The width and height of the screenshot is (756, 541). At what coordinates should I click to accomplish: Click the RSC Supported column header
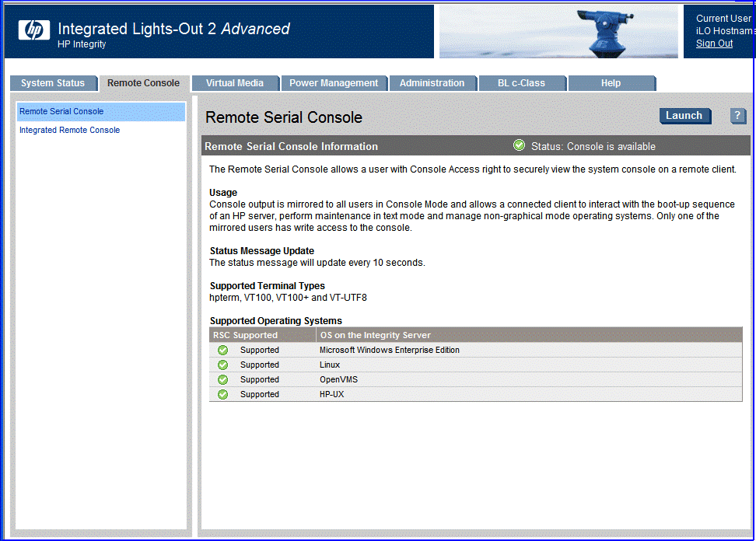click(245, 335)
